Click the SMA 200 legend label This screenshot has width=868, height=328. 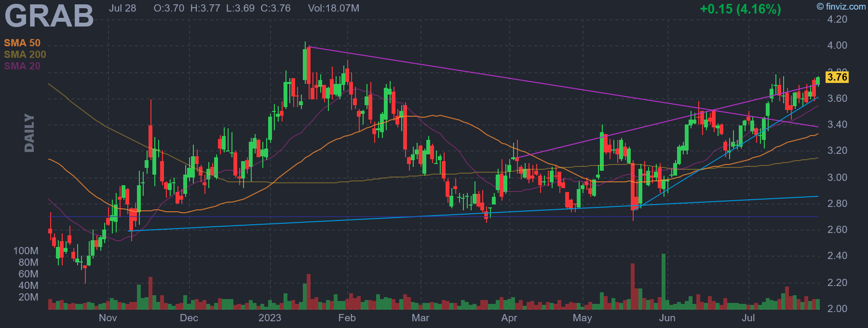(25, 55)
